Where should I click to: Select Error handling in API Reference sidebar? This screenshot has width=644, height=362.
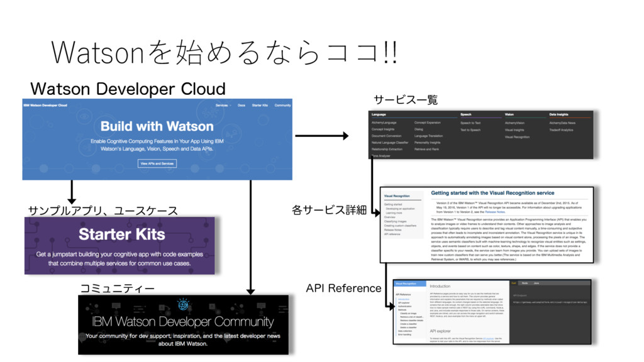(404, 334)
